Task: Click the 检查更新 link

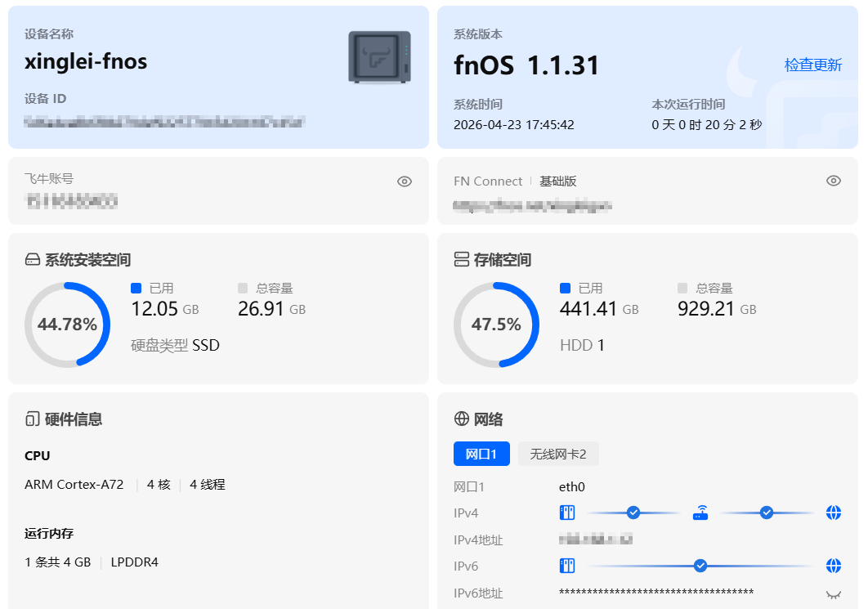Action: pyautogui.click(x=812, y=65)
